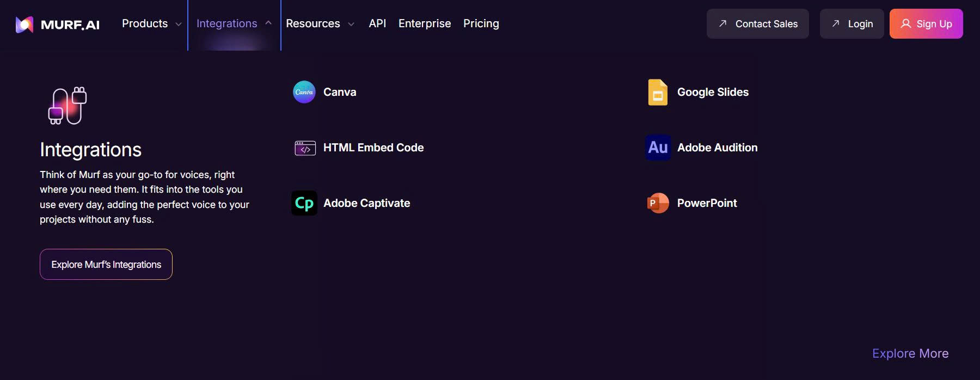Click the HTML Embed Code icon
The image size is (980, 380).
tap(305, 148)
